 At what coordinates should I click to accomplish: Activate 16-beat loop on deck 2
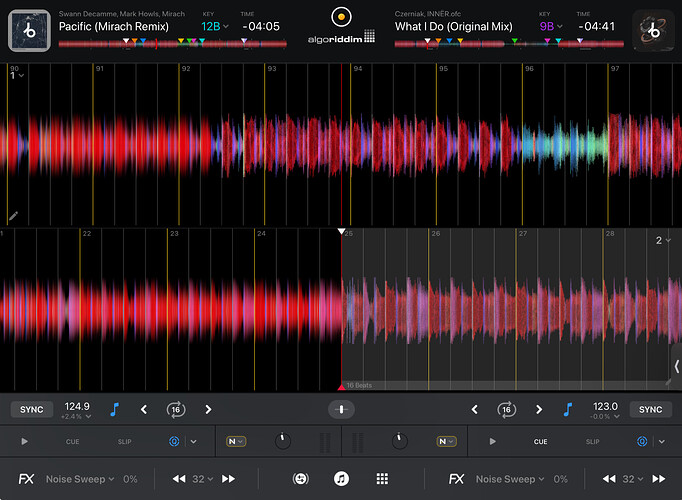507,410
